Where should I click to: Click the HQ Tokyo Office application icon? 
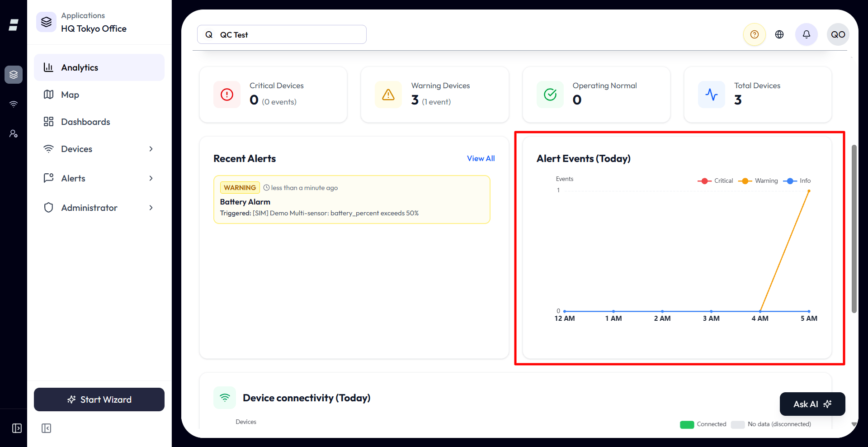(x=46, y=22)
